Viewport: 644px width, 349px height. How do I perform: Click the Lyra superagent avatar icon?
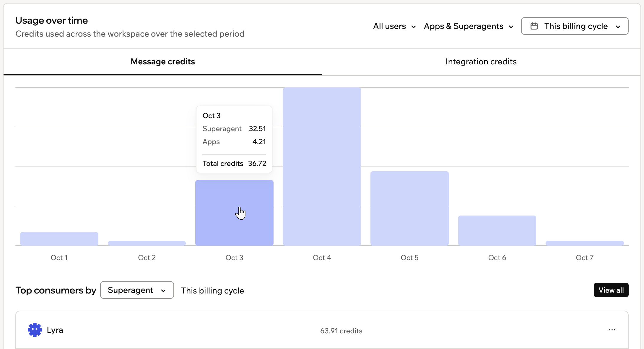[x=35, y=330]
